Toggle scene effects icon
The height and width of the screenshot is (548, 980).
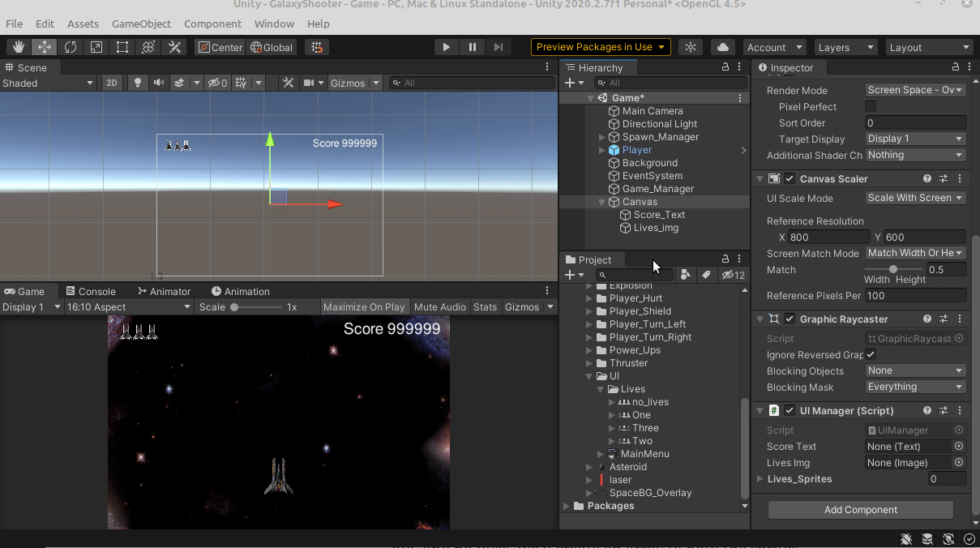pyautogui.click(x=180, y=83)
